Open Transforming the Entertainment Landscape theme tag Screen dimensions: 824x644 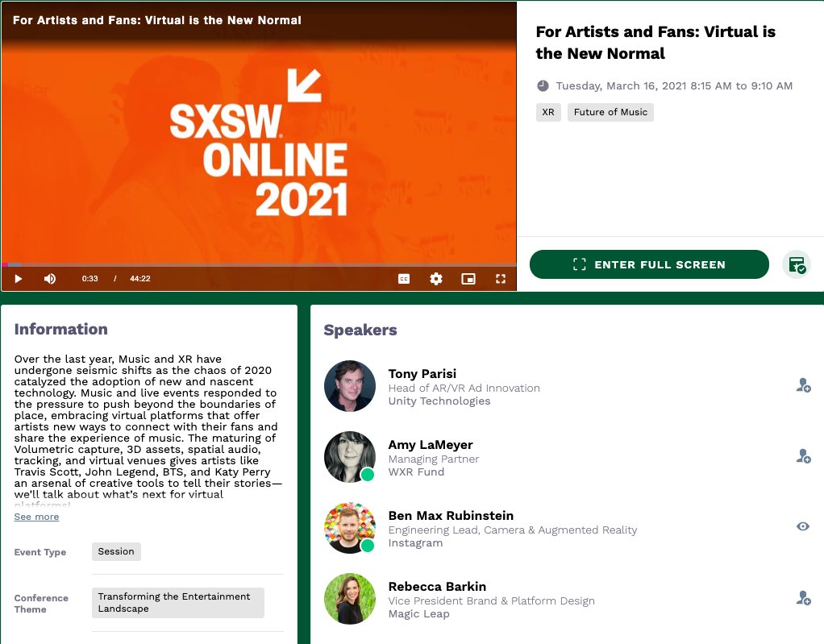click(x=177, y=603)
